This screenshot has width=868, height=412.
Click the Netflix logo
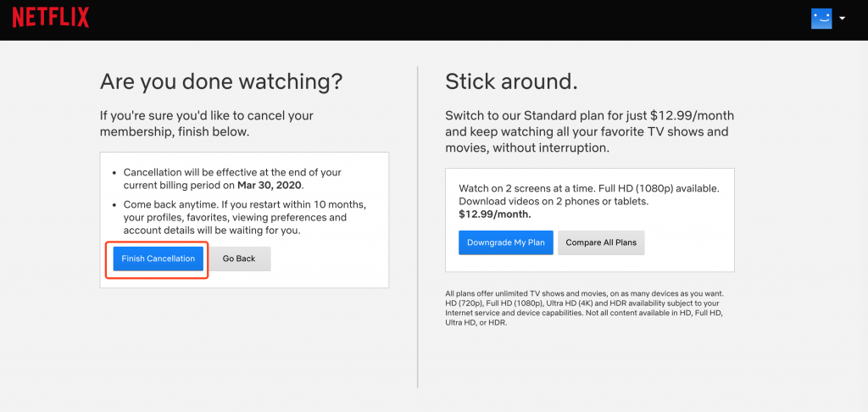pos(50,19)
